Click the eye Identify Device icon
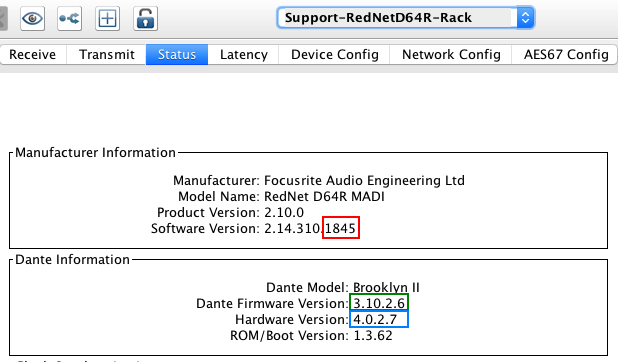Viewport: 618px width, 362px height. (x=32, y=18)
